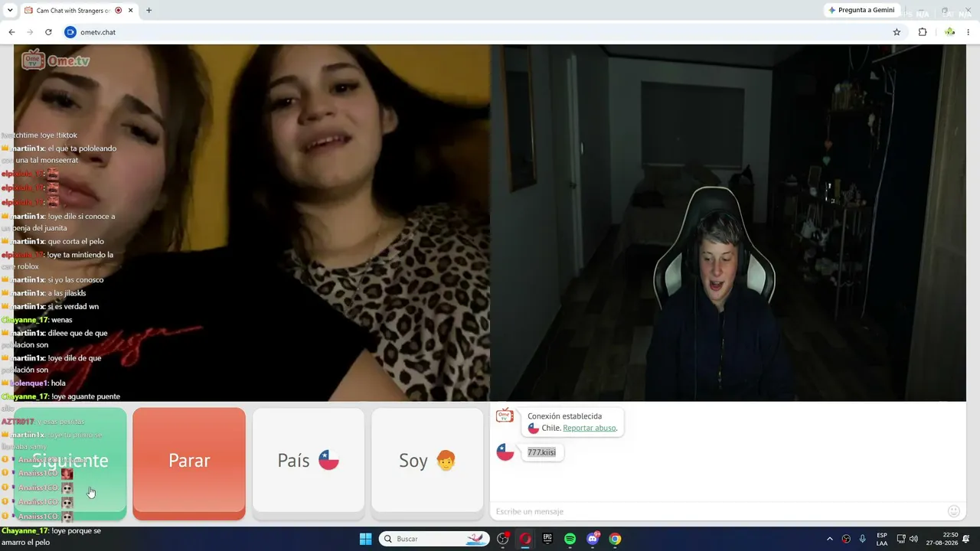Open Spotify from the taskbar
This screenshot has height=551, width=980.
[570, 539]
